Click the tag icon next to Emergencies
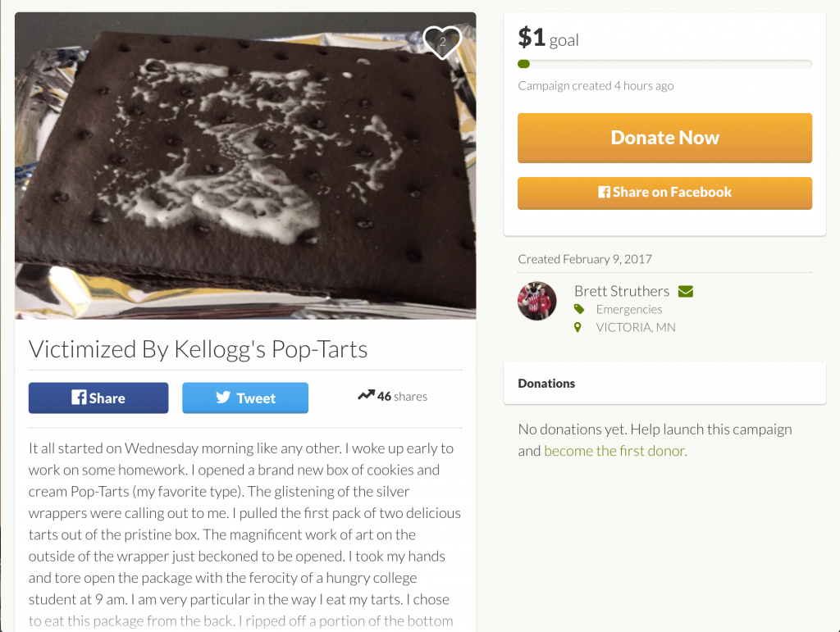Viewport: 840px width, 632px height. click(579, 309)
